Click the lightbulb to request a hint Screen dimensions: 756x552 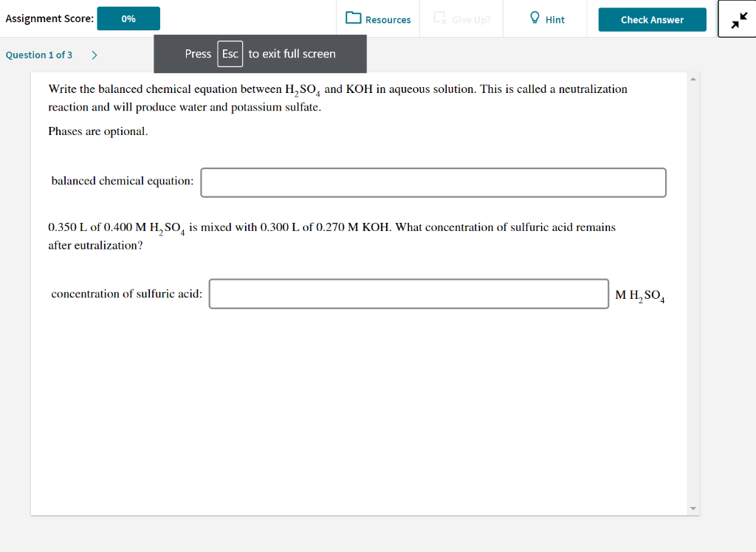(x=533, y=18)
